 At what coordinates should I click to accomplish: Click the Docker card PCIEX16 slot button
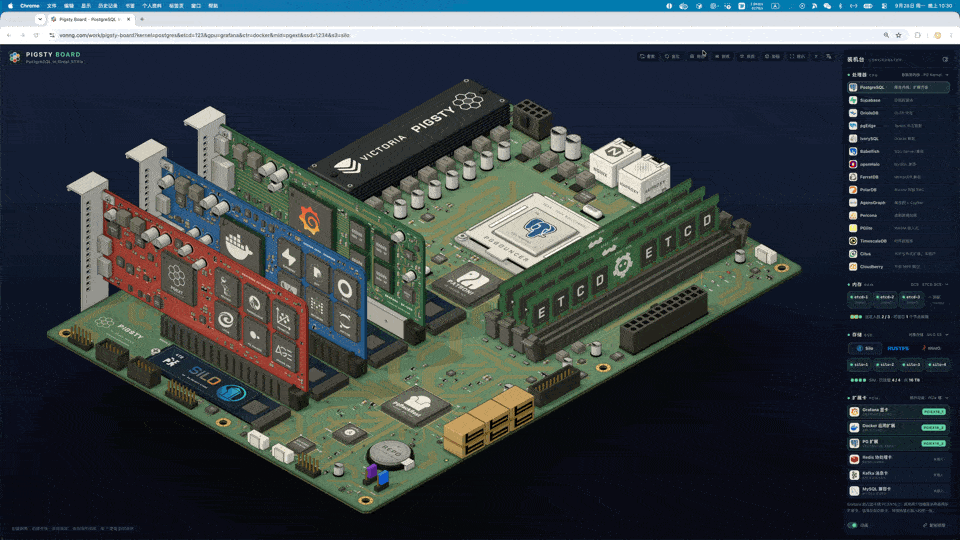tap(934, 427)
